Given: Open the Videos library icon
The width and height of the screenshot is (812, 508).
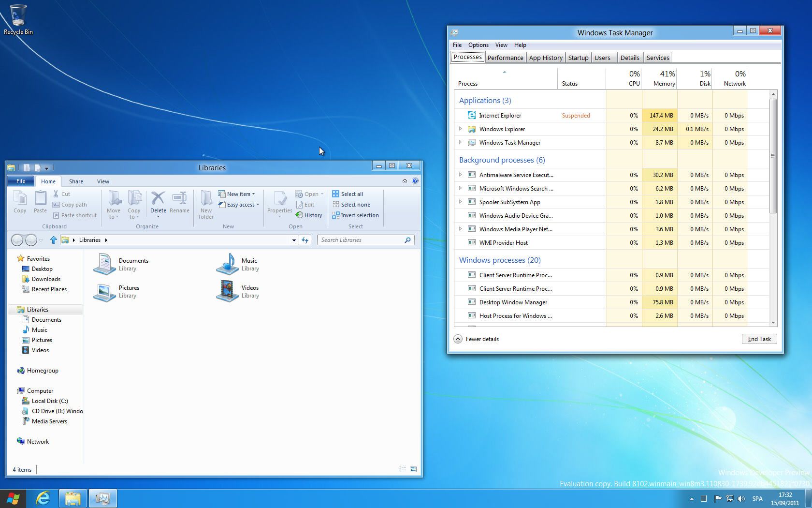Looking at the screenshot, I should click(227, 291).
